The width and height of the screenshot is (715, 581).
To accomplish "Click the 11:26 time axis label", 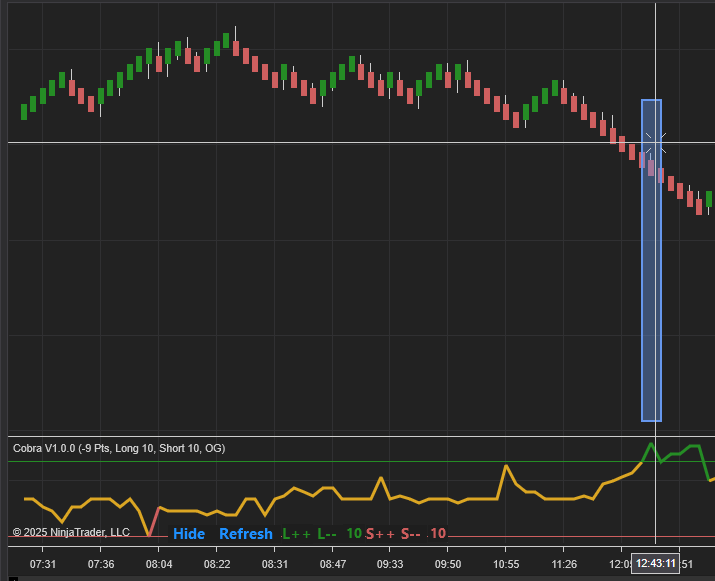I will [x=564, y=564].
